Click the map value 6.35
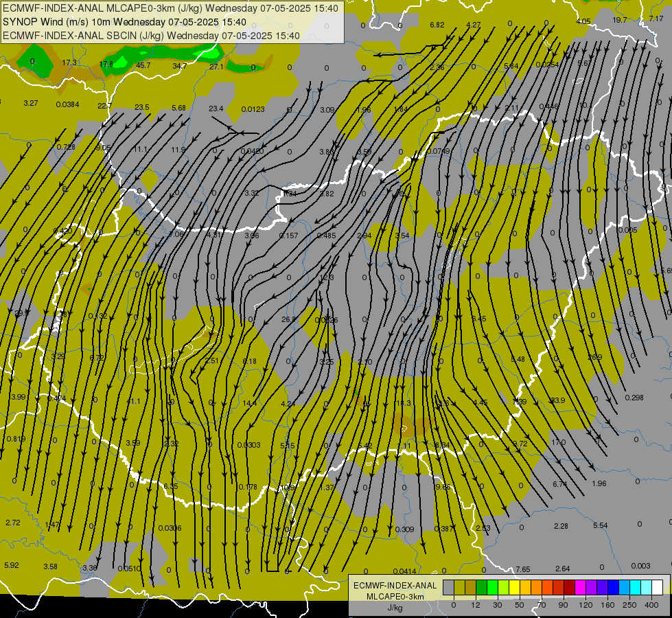 click(170, 486)
